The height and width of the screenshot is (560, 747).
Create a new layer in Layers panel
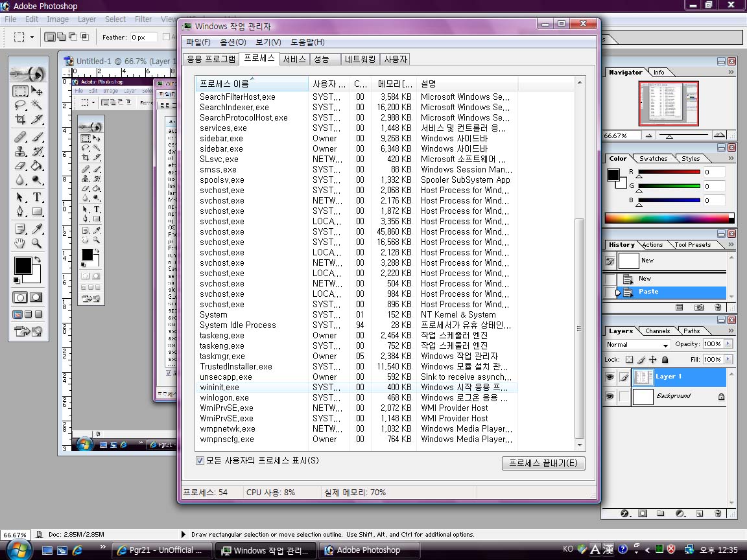[x=700, y=513]
